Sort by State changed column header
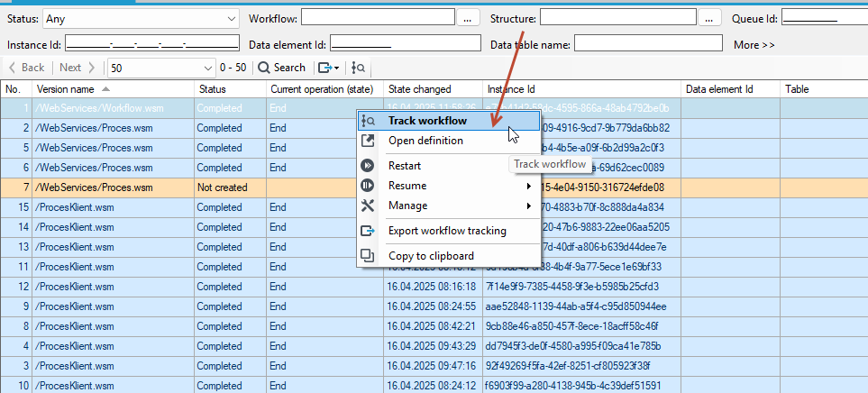 point(433,89)
